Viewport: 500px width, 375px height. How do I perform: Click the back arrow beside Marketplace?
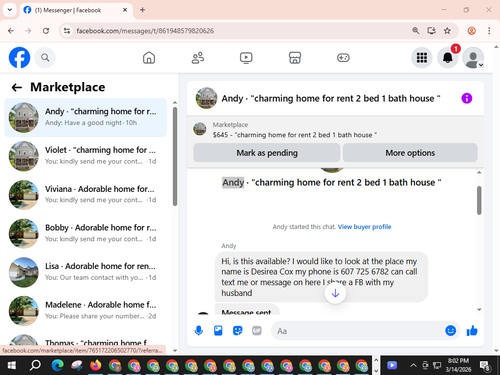(17, 87)
